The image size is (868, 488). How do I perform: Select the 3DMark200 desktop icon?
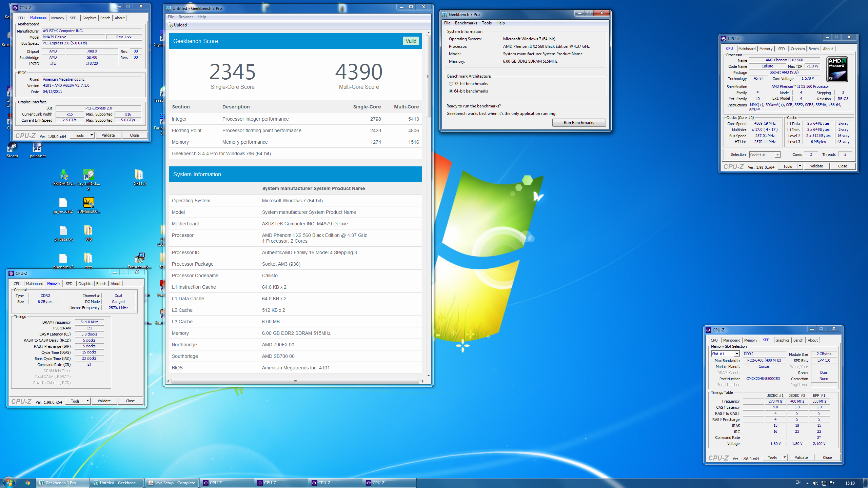coord(88,206)
